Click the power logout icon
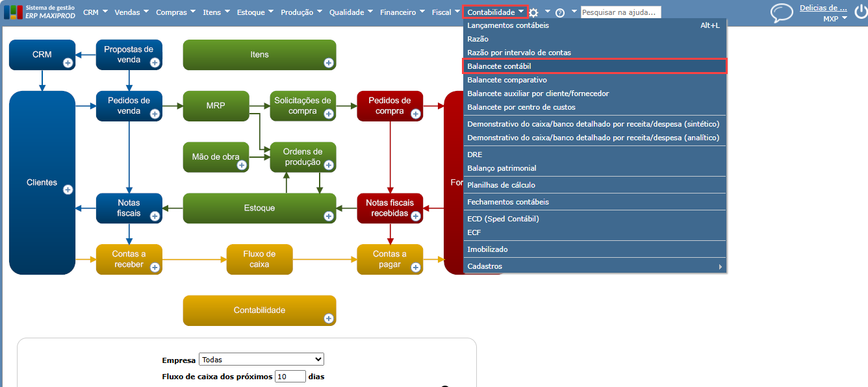 (x=859, y=12)
